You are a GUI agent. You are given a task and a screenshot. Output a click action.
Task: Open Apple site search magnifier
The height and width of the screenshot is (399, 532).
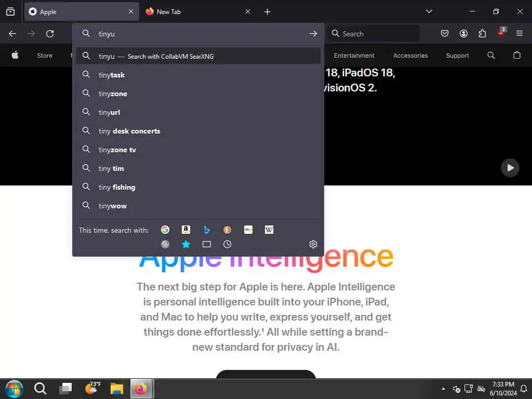click(x=491, y=55)
